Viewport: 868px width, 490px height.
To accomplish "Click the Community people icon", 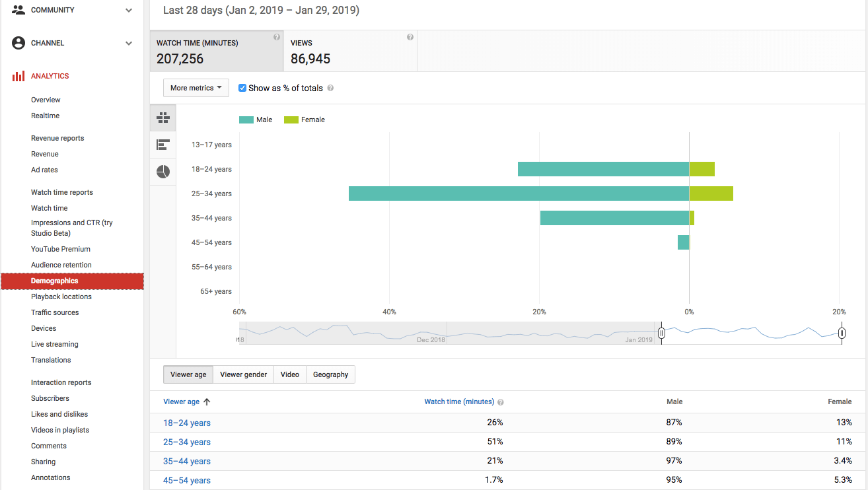I will coord(18,9).
